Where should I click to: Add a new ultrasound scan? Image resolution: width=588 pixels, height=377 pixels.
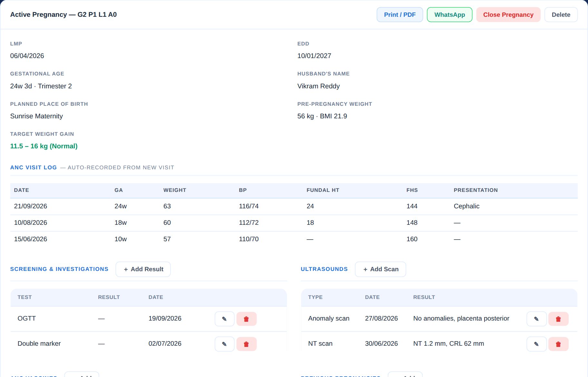click(380, 269)
